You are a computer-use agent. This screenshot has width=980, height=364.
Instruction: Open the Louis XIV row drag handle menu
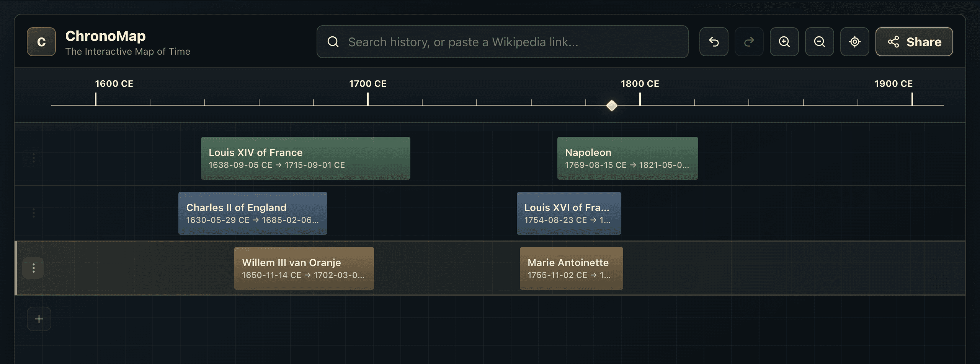point(33,158)
